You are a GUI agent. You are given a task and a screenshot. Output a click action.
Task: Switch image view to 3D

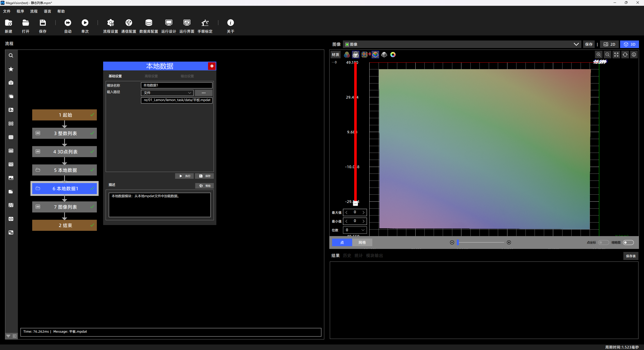tap(629, 44)
